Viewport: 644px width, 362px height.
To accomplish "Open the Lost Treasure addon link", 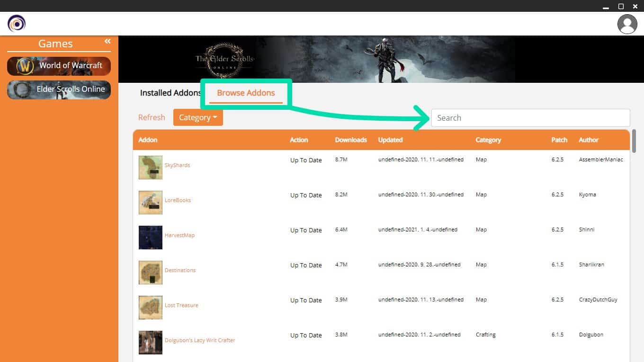I will click(x=181, y=305).
